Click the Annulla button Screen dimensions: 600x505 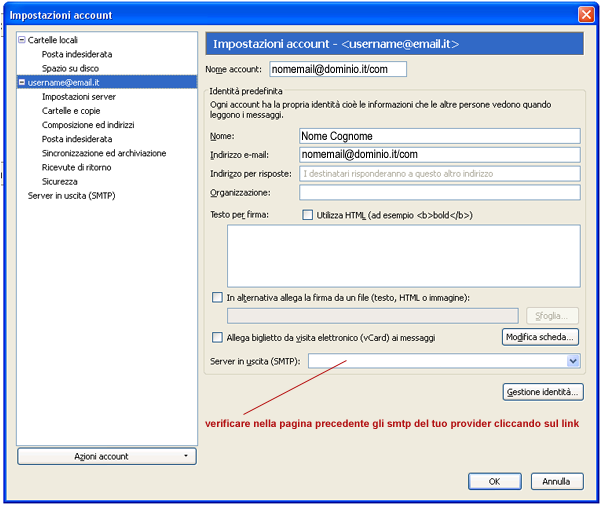557,481
